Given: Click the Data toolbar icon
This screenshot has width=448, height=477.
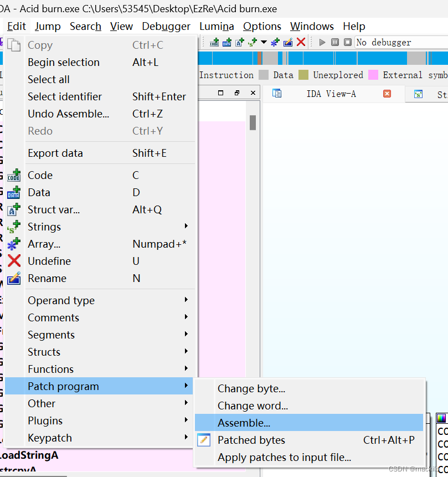Looking at the screenshot, I should coord(227,43).
